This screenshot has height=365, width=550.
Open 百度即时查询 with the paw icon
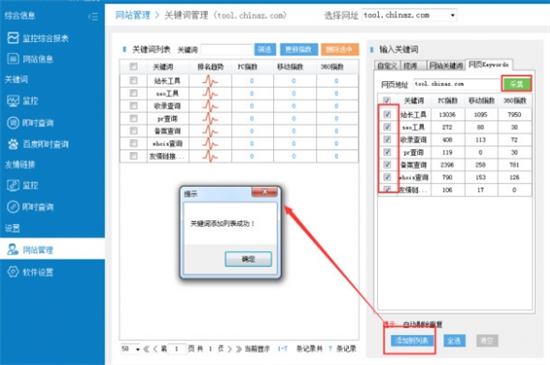click(x=38, y=144)
